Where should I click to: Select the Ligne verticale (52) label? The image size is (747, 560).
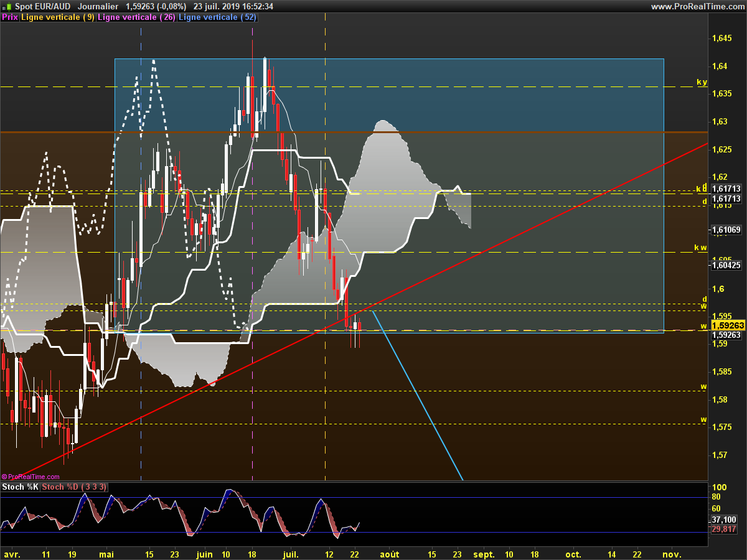click(x=217, y=17)
